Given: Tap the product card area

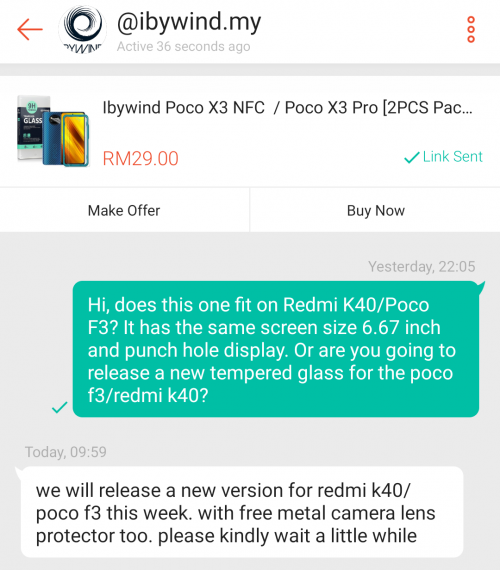Looking at the screenshot, I should (x=250, y=132).
